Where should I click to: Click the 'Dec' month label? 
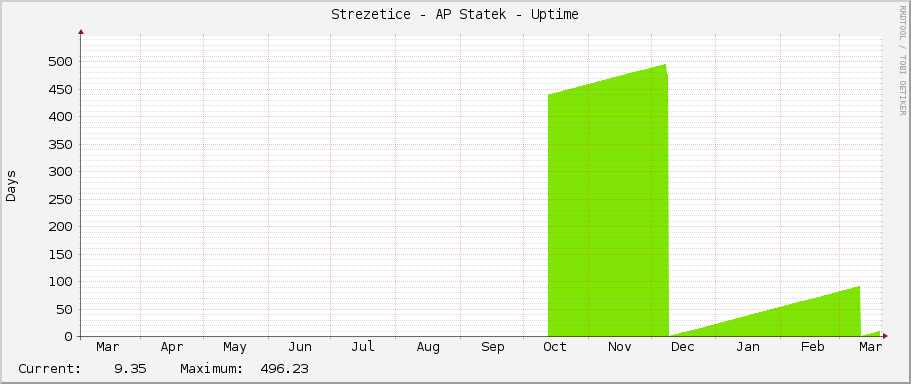(x=683, y=347)
